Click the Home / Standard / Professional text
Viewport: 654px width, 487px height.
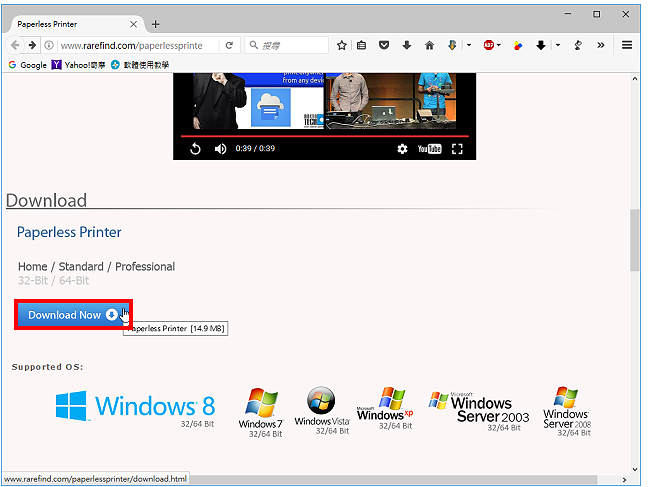[x=96, y=266]
